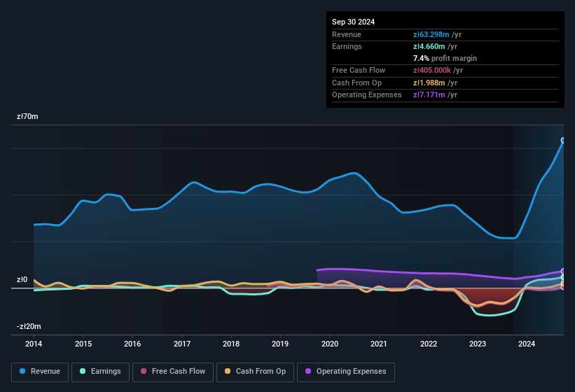The height and width of the screenshot is (392, 575).
Task: Click the 2024 tick on time axis
Action: point(527,344)
